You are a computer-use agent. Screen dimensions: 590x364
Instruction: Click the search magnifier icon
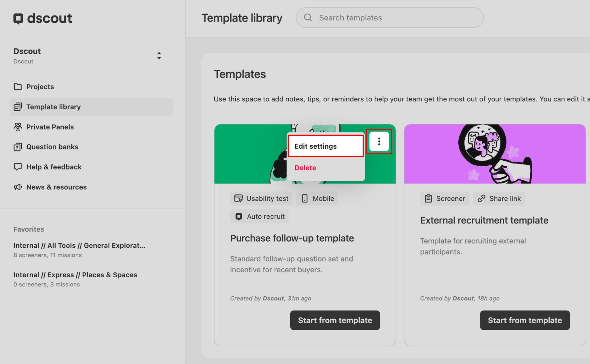coord(308,18)
